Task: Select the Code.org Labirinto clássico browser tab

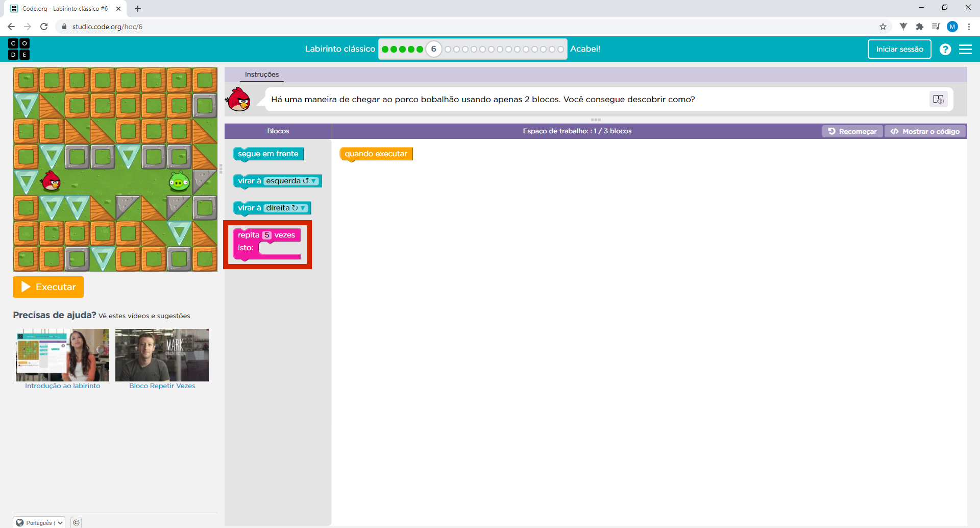Action: point(65,9)
